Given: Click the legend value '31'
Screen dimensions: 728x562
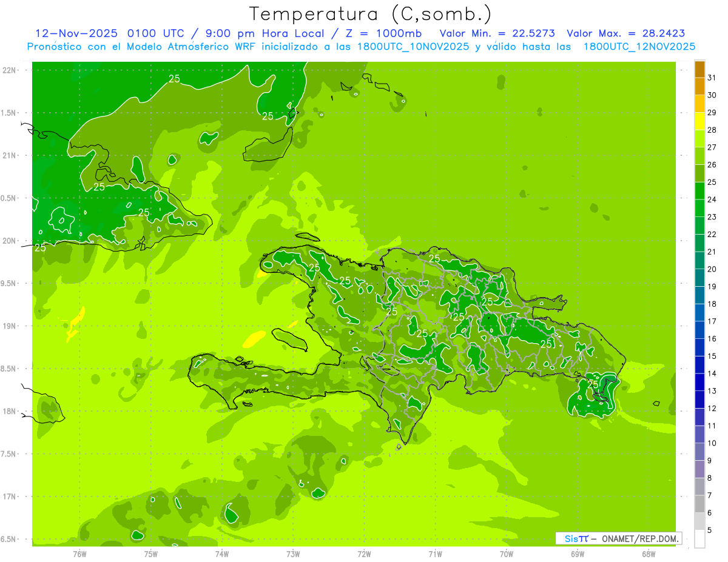Looking at the screenshot, I should tap(712, 78).
